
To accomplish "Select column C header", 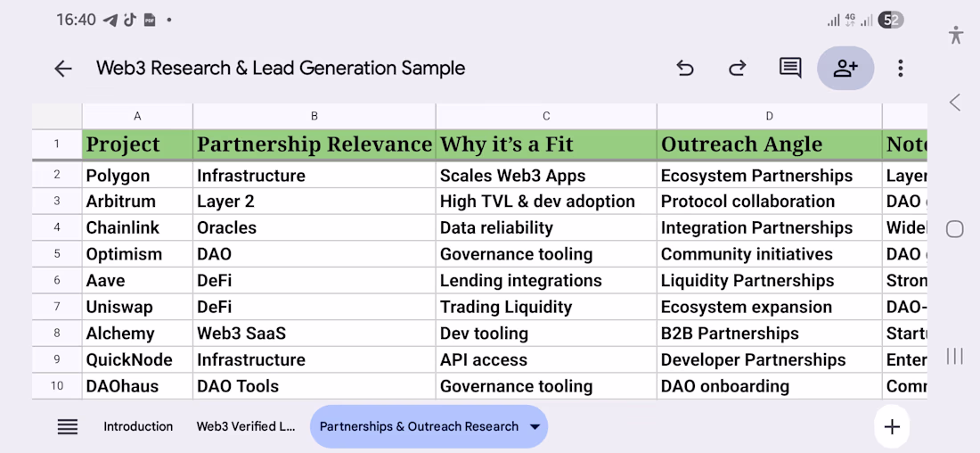I will click(546, 116).
